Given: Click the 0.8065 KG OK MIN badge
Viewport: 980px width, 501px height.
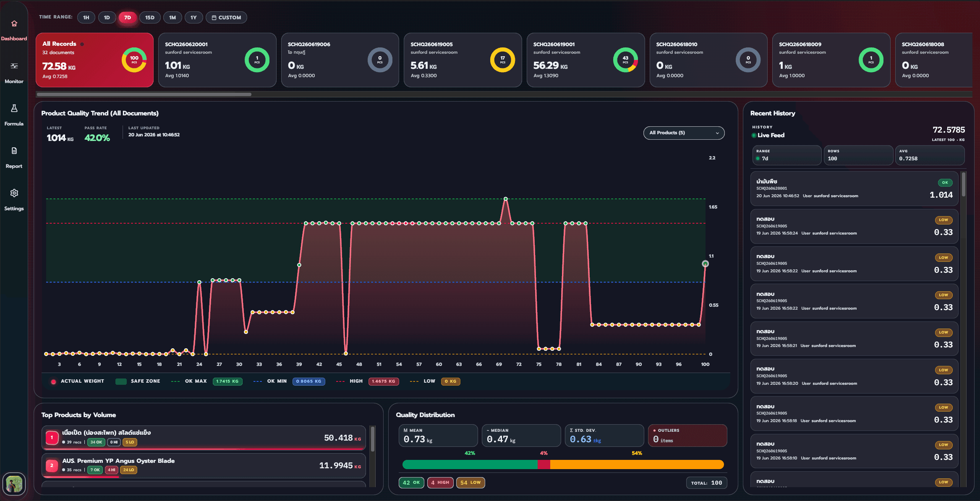Looking at the screenshot, I should [308, 381].
